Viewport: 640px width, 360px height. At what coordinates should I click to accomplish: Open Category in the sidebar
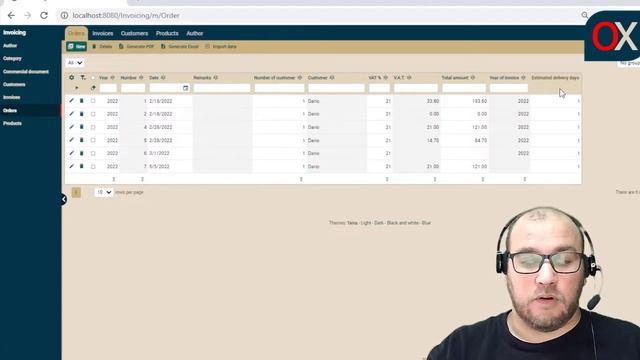[12, 58]
